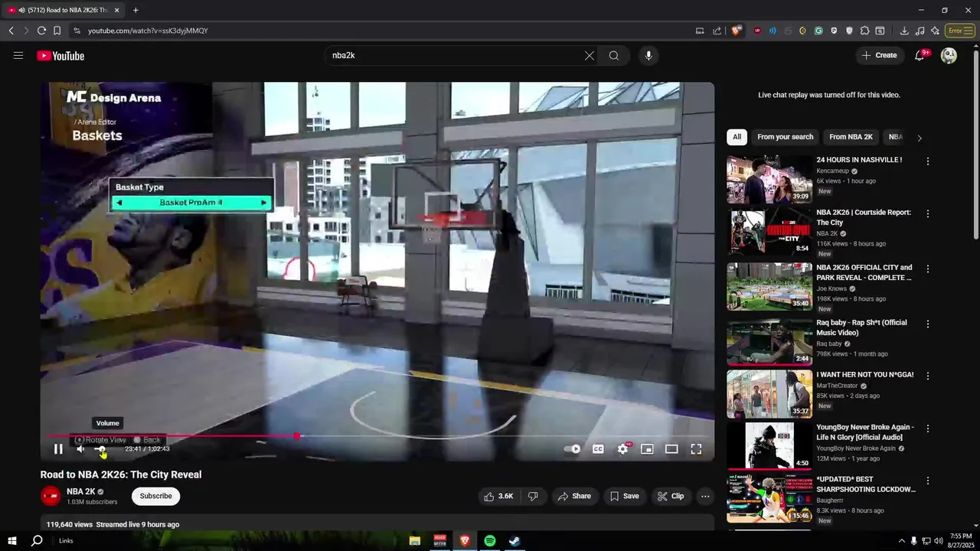This screenshot has height=551, width=980.
Task: Open options for 24 HOURS IN NASHVILLE
Action: pyautogui.click(x=928, y=161)
